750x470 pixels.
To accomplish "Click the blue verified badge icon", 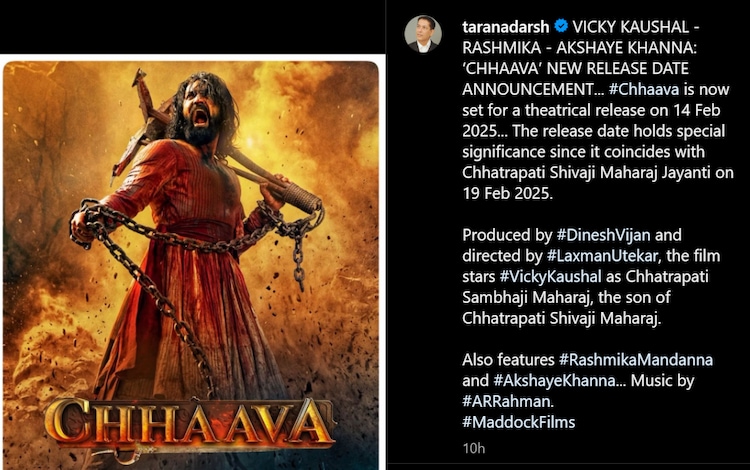I will pyautogui.click(x=561, y=26).
